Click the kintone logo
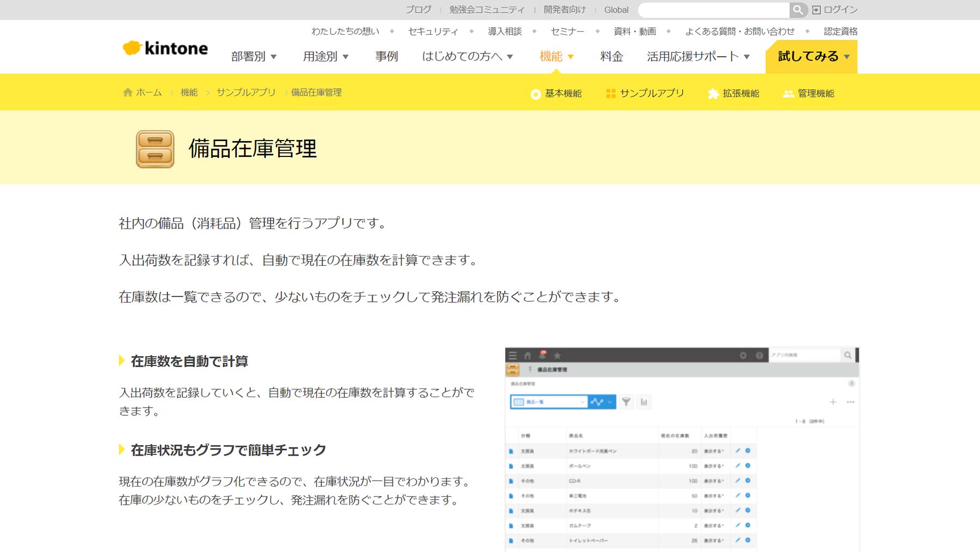Image resolution: width=980 pixels, height=552 pixels. point(165,48)
